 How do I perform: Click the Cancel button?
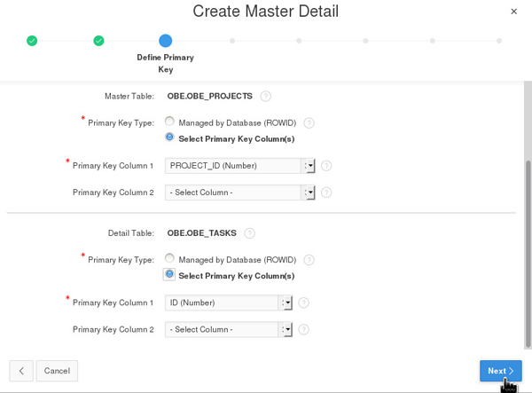(57, 371)
